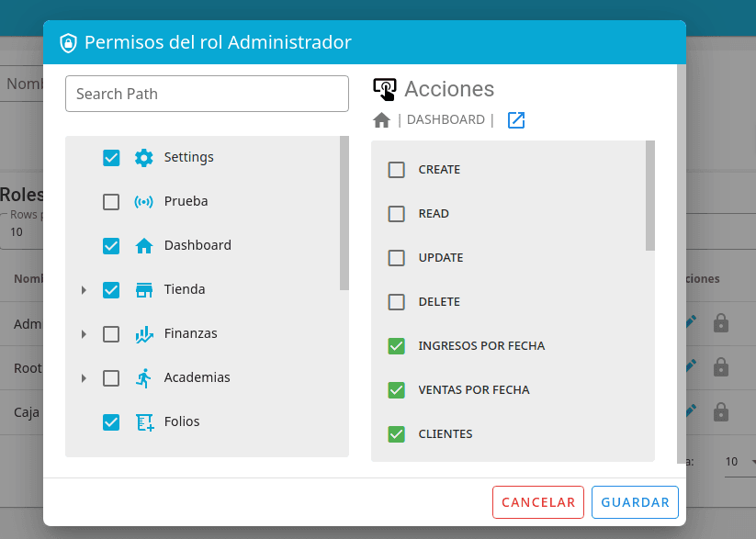756x539 pixels.
Task: Click the Settings gear icon
Action: pyautogui.click(x=143, y=158)
